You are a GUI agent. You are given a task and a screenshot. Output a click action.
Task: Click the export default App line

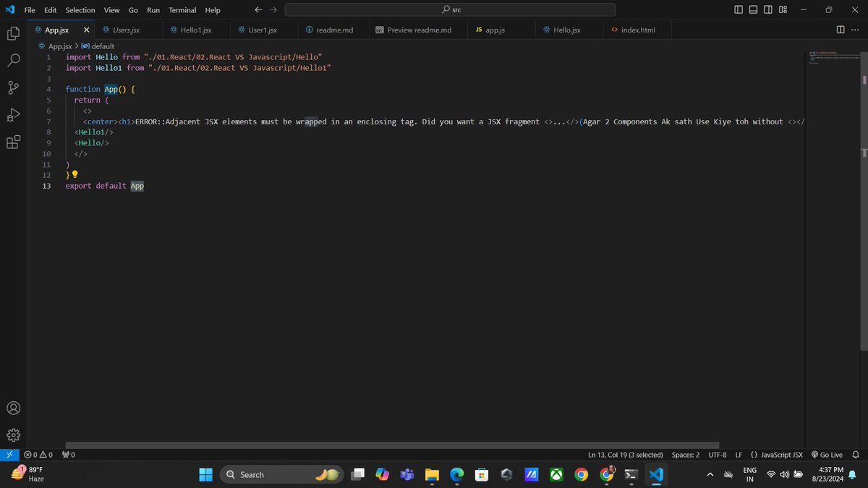[x=105, y=186]
